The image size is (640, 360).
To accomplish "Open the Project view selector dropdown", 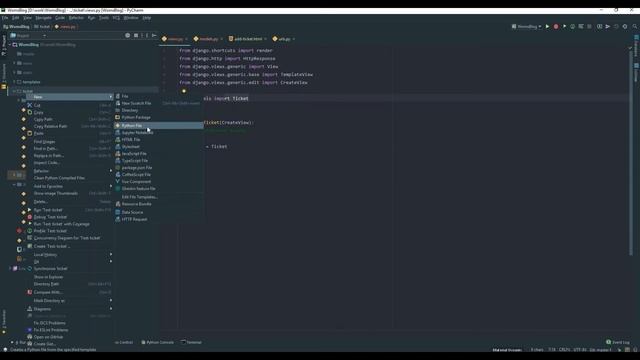I will [x=28, y=36].
